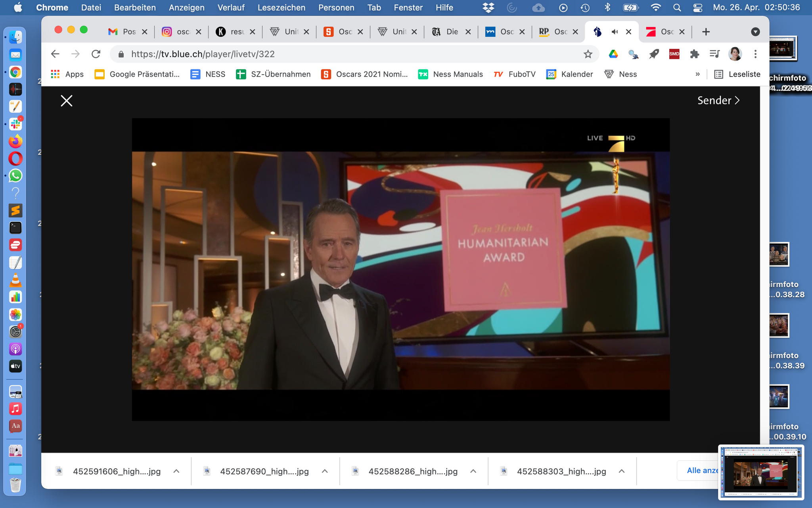Close the live TV player with X
This screenshot has width=812, height=508.
pos(67,101)
